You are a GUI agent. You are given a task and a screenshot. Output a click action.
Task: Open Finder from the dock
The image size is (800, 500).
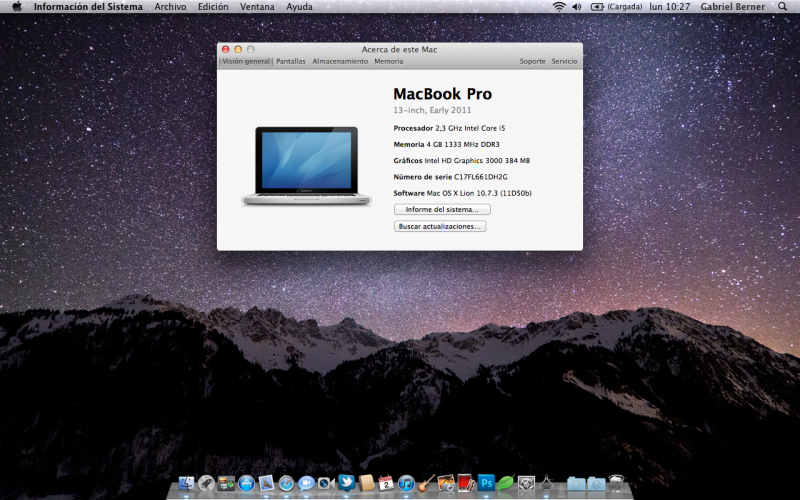point(186,483)
